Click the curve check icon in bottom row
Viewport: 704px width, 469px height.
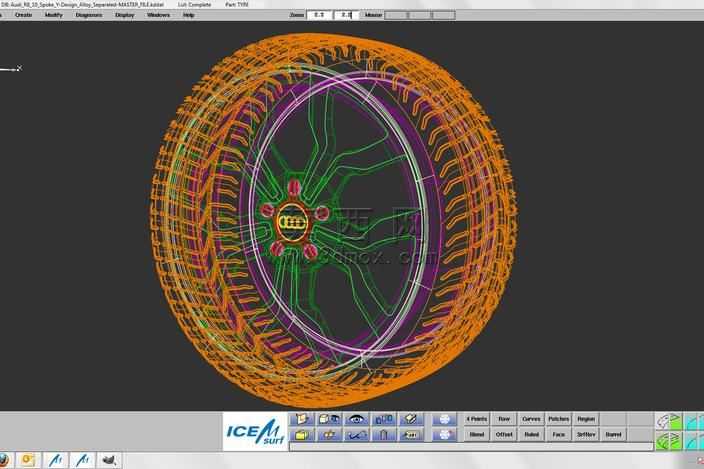pos(356,434)
